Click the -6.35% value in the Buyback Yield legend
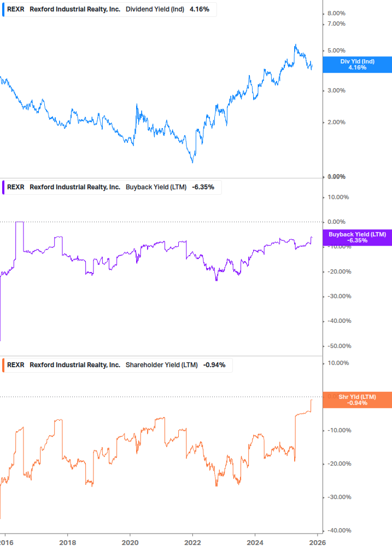This screenshot has height=550, width=392. click(x=203, y=187)
